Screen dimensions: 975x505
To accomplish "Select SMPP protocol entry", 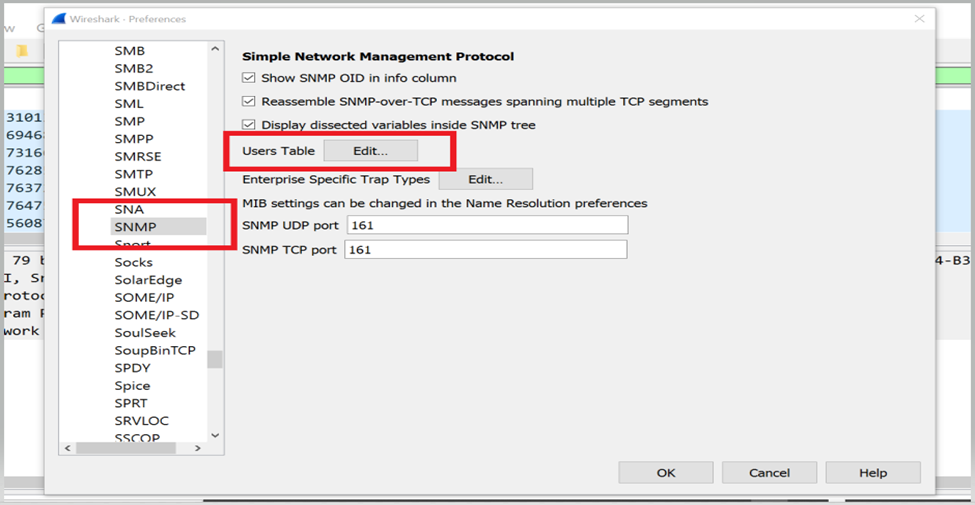I will (134, 139).
